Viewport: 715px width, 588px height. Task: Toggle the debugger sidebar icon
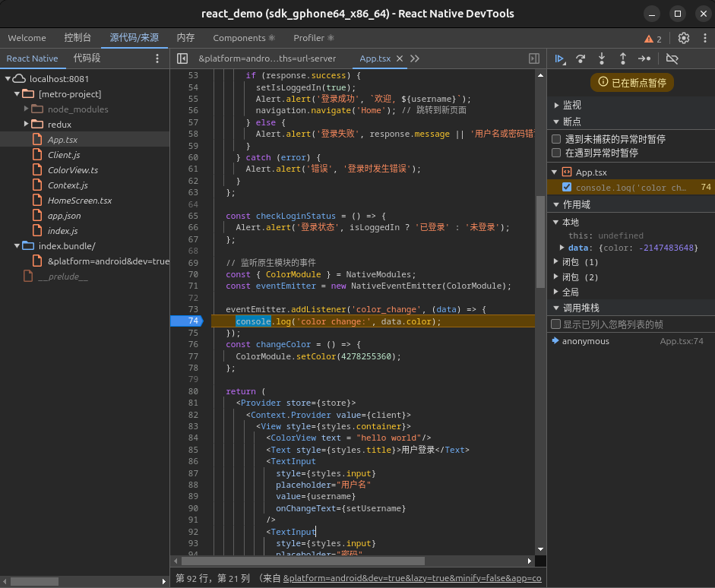tap(534, 58)
